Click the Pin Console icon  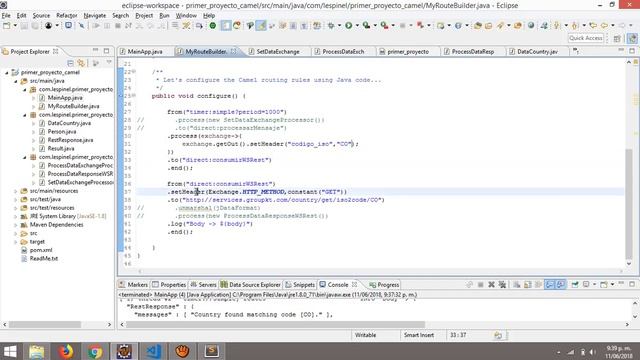coord(575,284)
